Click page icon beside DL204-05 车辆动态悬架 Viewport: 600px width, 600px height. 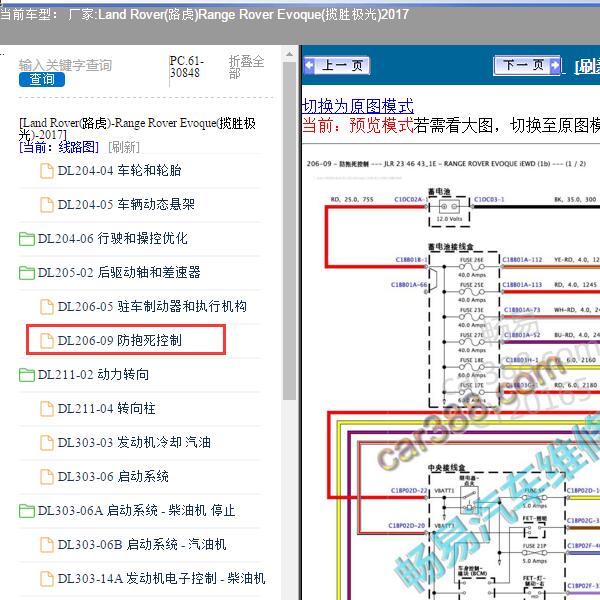(47, 205)
